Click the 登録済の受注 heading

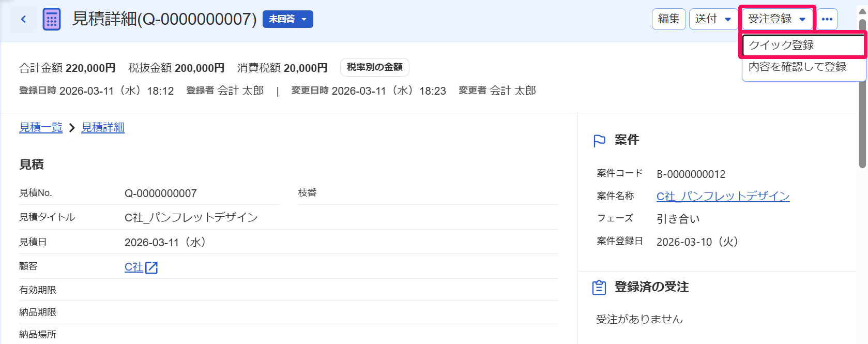click(651, 287)
